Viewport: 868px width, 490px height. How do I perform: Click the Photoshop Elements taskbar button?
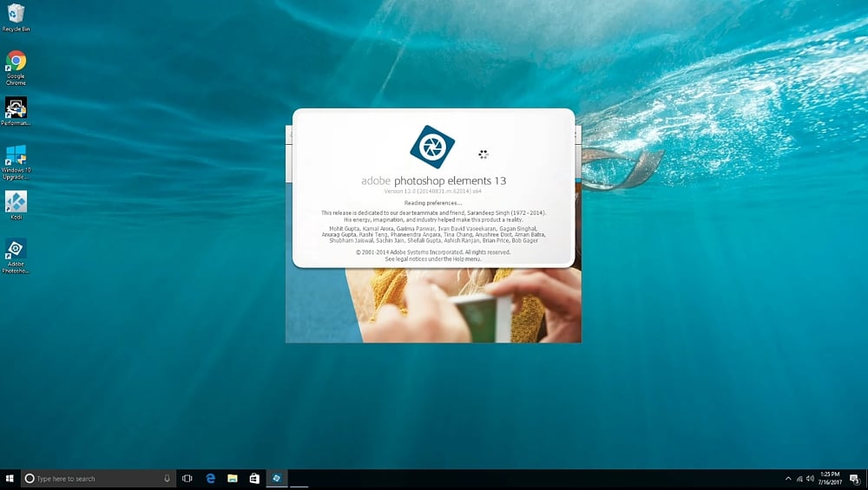[x=276, y=479]
